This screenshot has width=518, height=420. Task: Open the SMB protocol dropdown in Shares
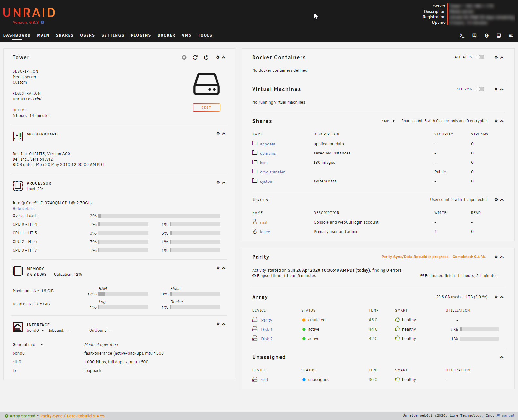388,121
